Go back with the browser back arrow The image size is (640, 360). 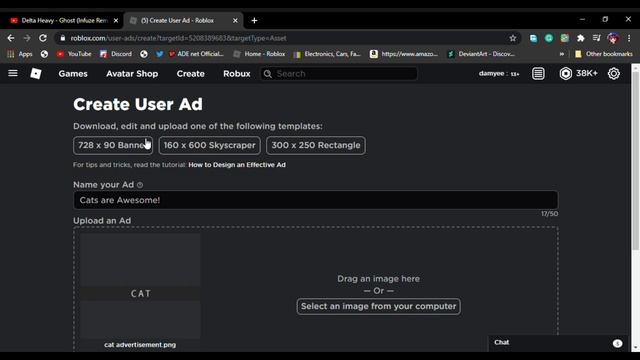coord(11,38)
